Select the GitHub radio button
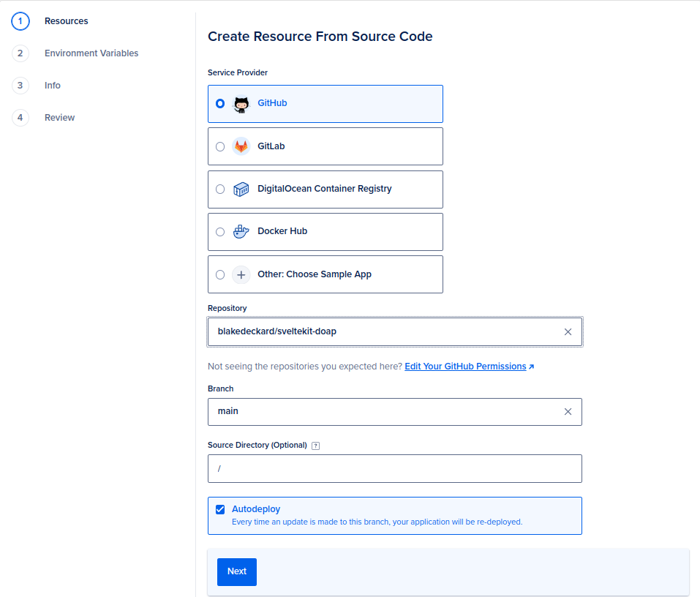Viewport: 700px width, 597px height. [x=220, y=104]
